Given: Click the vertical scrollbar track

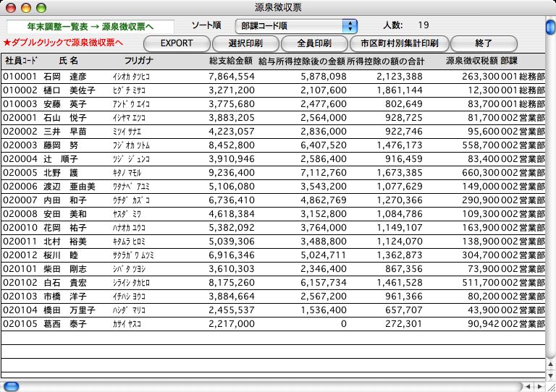Looking at the screenshot, I should click(x=550, y=217).
